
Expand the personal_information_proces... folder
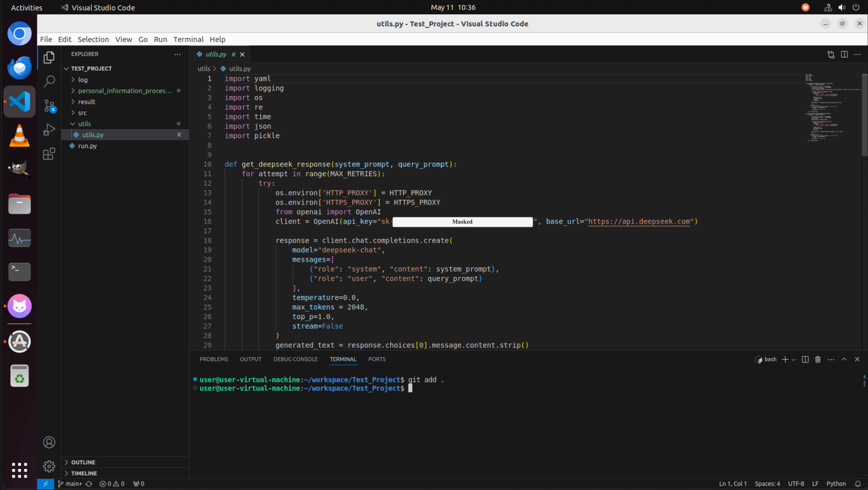pos(125,91)
